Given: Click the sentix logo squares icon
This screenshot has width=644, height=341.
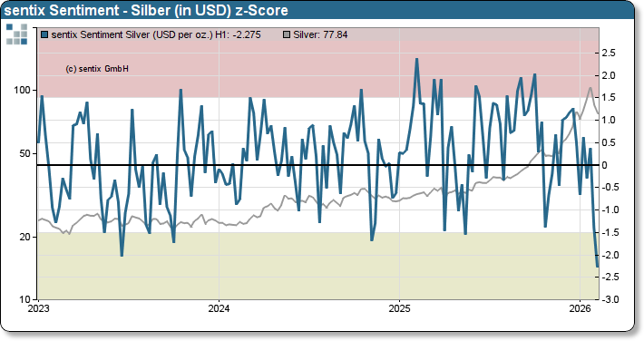Looking at the screenshot, I should click(17, 34).
